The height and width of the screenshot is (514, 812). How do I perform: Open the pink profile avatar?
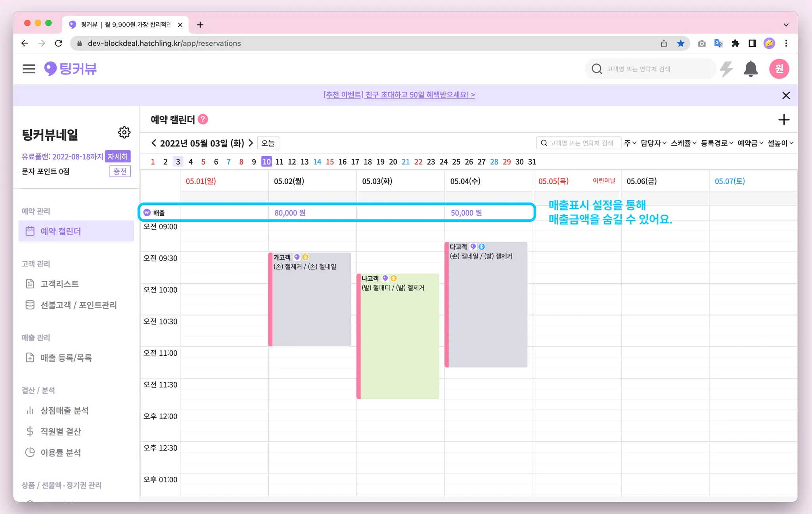[x=779, y=69]
